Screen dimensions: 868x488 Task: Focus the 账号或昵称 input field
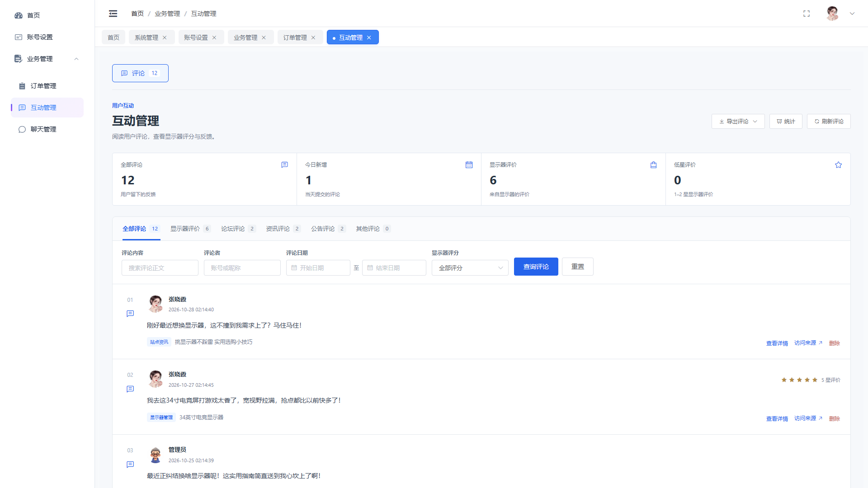[x=242, y=268]
